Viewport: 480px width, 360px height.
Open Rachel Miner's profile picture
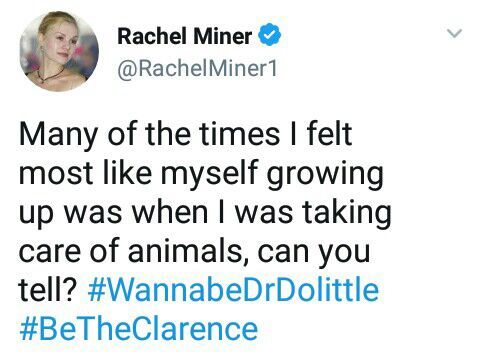[59, 51]
